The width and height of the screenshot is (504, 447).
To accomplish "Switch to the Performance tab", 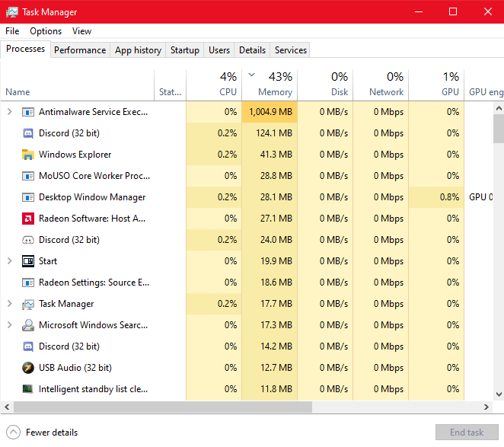I will point(80,50).
